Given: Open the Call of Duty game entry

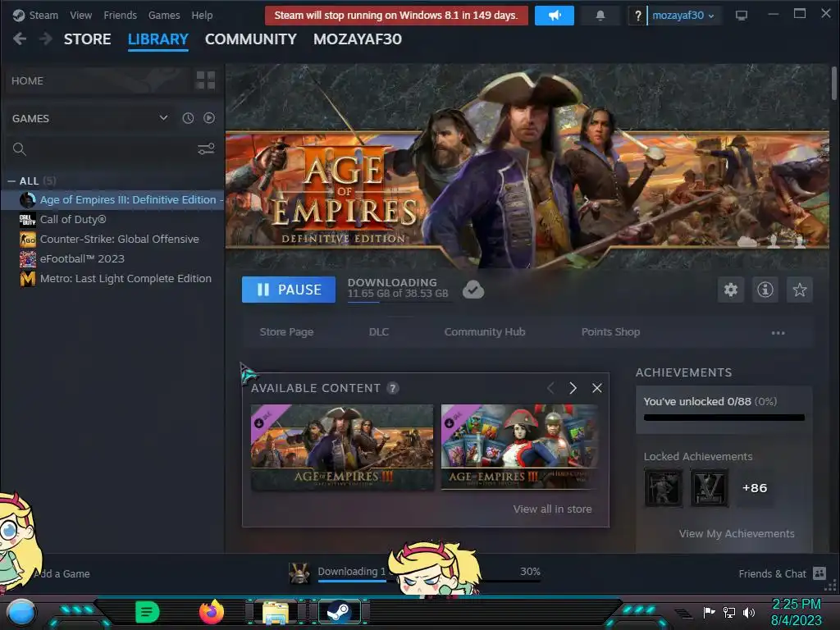Looking at the screenshot, I should tap(112, 219).
